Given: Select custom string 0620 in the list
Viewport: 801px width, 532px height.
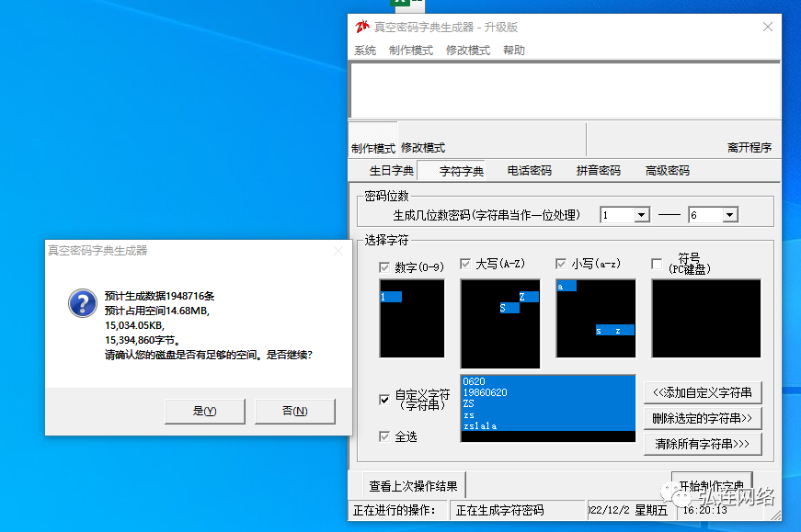Looking at the screenshot, I should click(x=548, y=381).
